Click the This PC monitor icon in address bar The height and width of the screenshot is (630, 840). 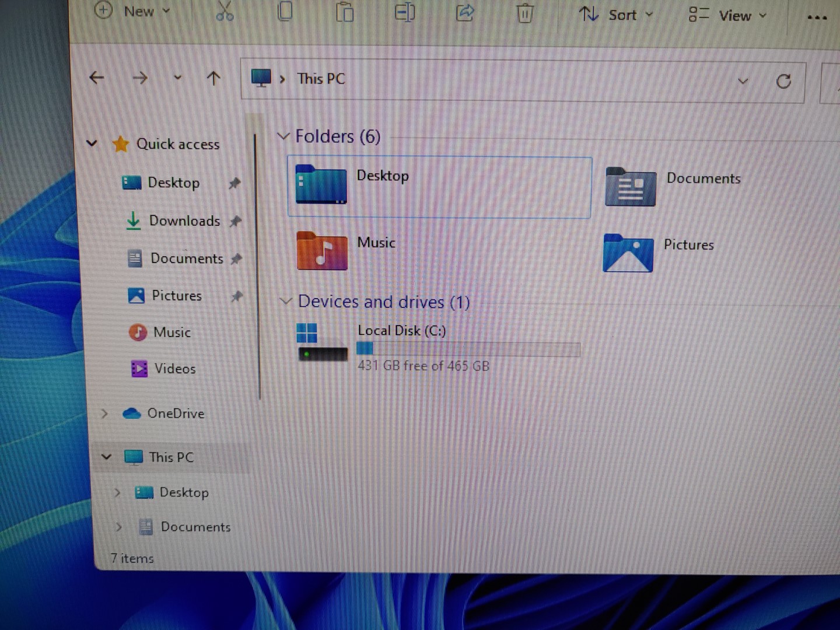pos(261,78)
